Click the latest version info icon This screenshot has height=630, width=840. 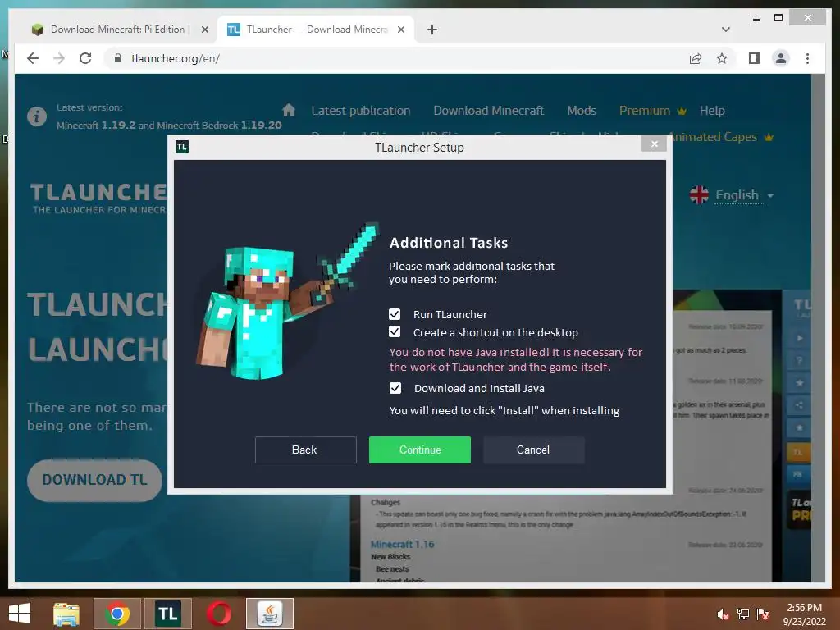36,116
